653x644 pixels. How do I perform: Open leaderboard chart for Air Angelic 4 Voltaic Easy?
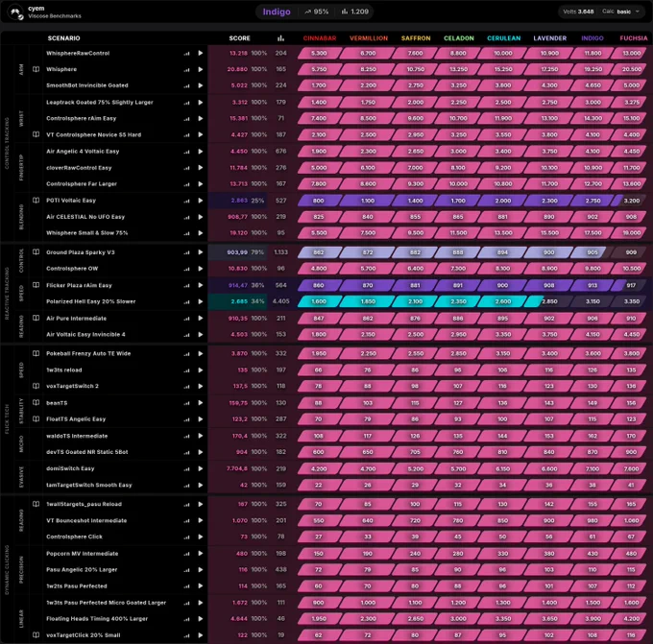pyautogui.click(x=186, y=152)
